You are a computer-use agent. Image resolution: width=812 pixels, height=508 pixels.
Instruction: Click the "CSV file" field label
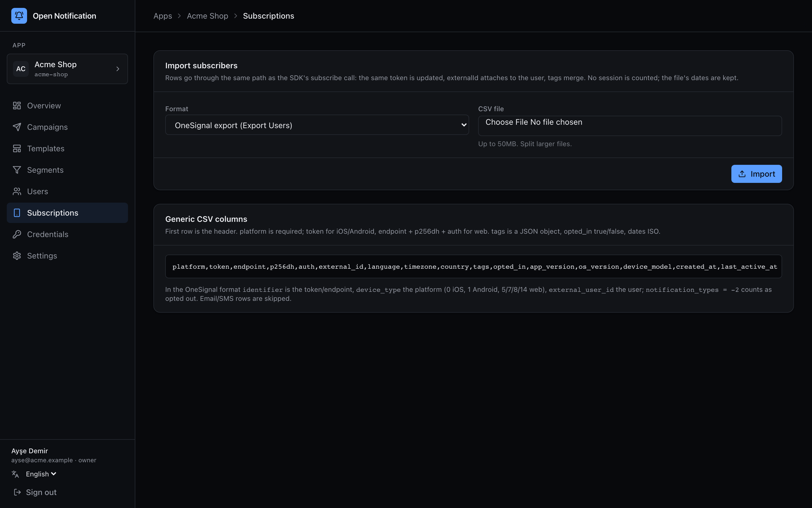tap(491, 109)
